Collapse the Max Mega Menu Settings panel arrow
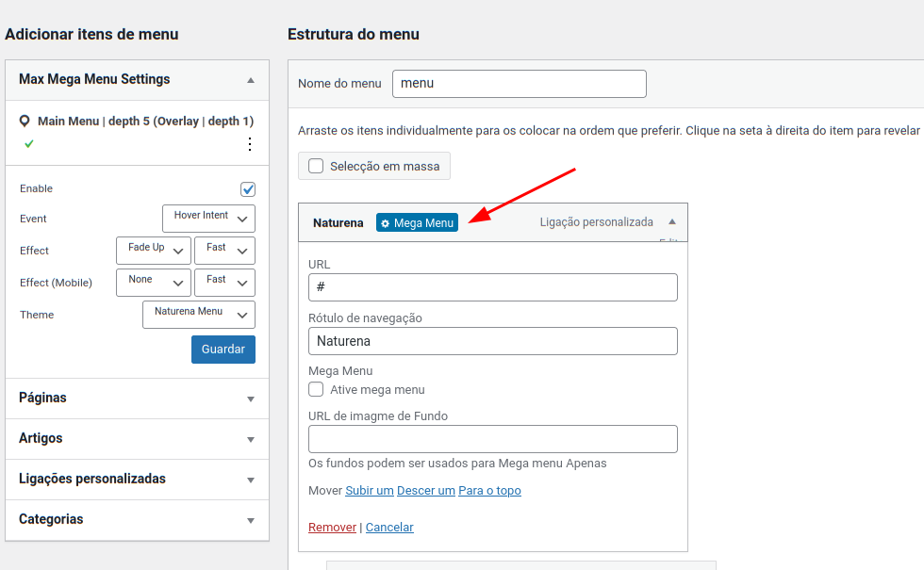Image resolution: width=924 pixels, height=570 pixels. (x=251, y=80)
